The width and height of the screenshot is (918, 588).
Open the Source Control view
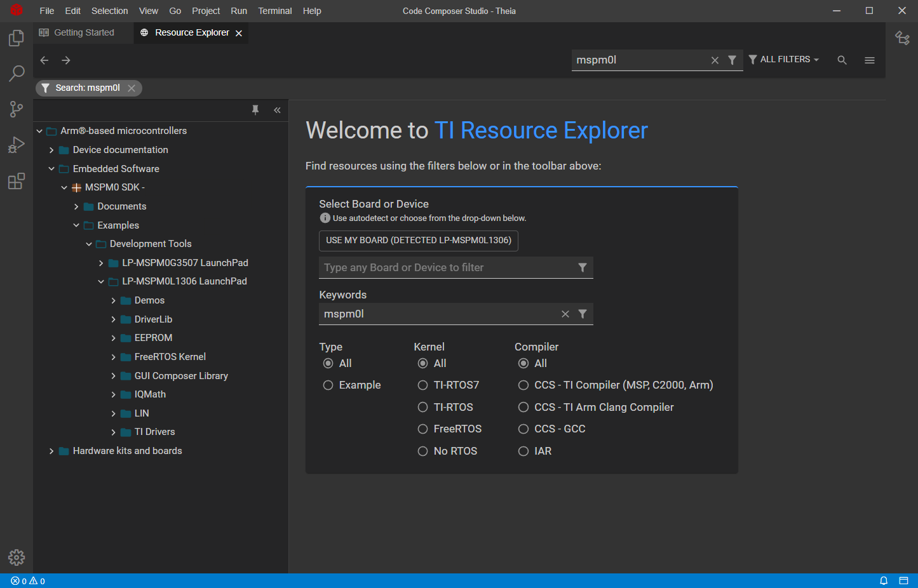pos(17,109)
